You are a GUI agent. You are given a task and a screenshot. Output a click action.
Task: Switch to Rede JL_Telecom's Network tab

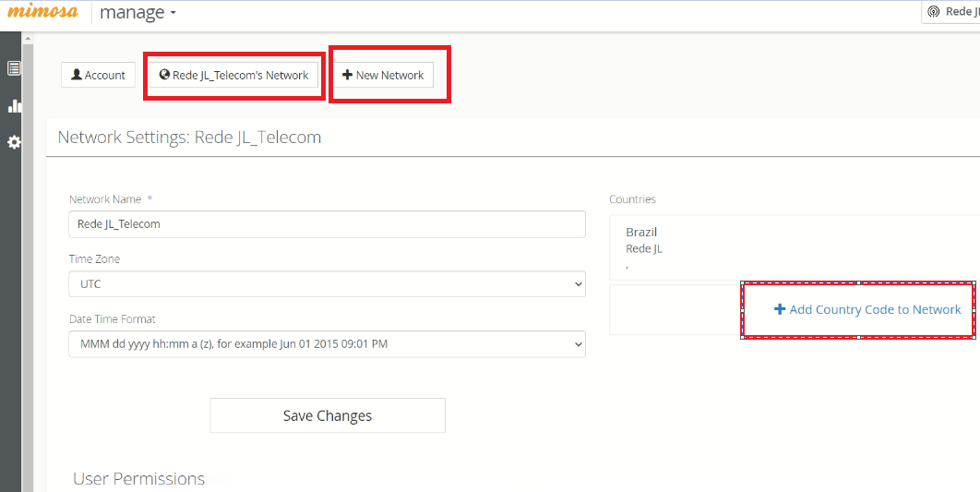pos(233,75)
